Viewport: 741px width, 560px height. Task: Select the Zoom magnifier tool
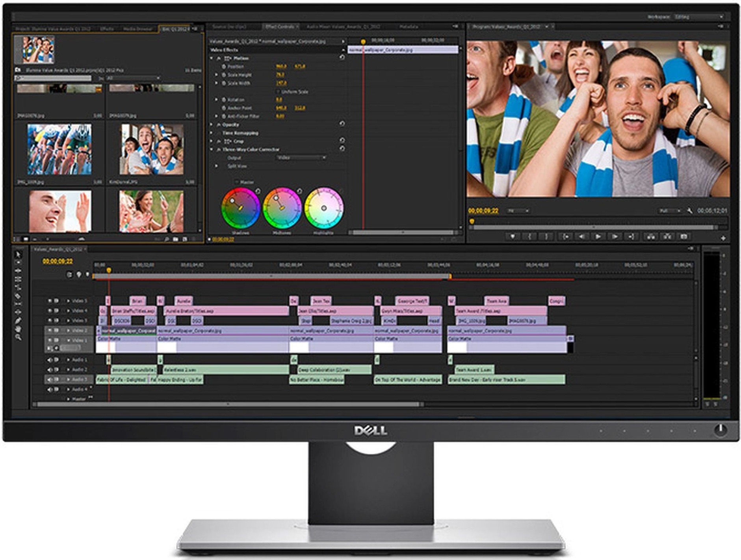point(18,337)
